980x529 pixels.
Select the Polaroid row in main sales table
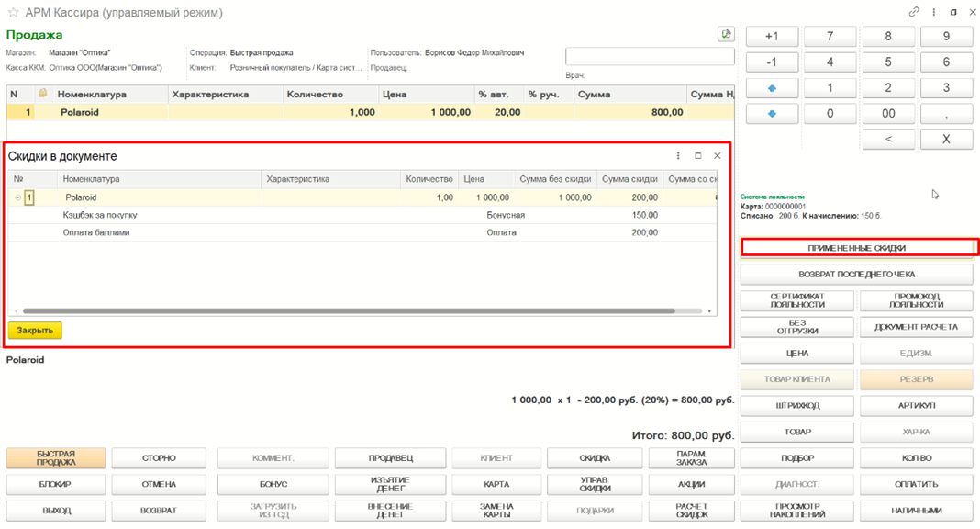point(370,113)
